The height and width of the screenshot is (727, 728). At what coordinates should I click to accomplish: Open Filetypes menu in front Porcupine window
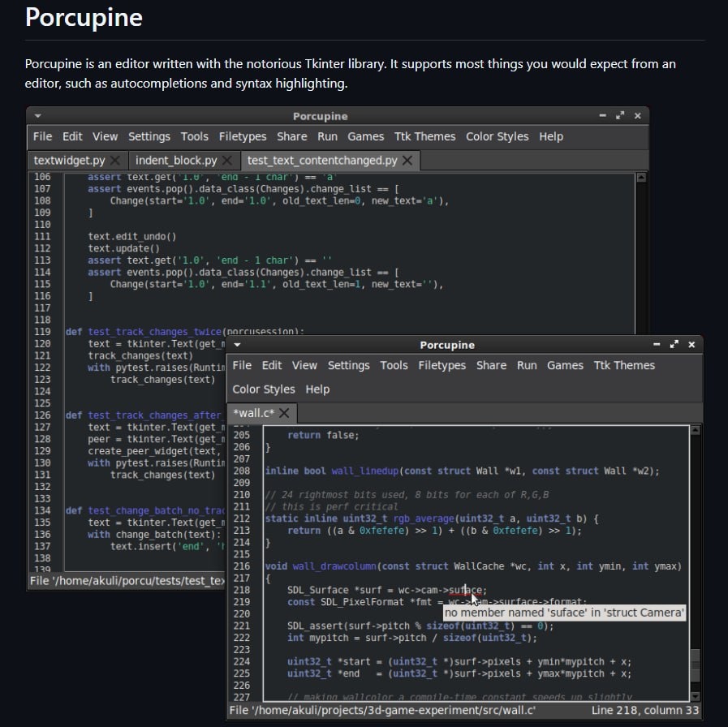coord(442,365)
